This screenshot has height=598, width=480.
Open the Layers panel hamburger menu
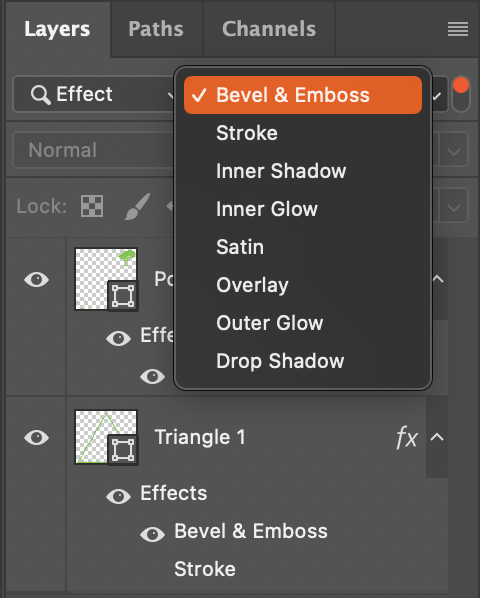pos(458,29)
